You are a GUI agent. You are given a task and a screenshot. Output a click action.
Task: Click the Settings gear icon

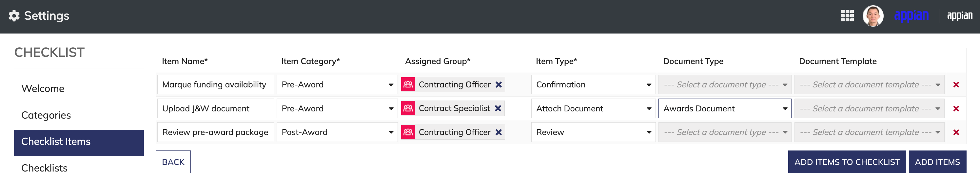(x=14, y=16)
